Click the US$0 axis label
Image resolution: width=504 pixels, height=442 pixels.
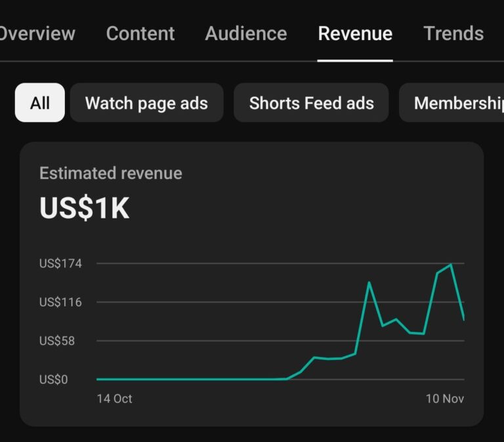tap(53, 380)
